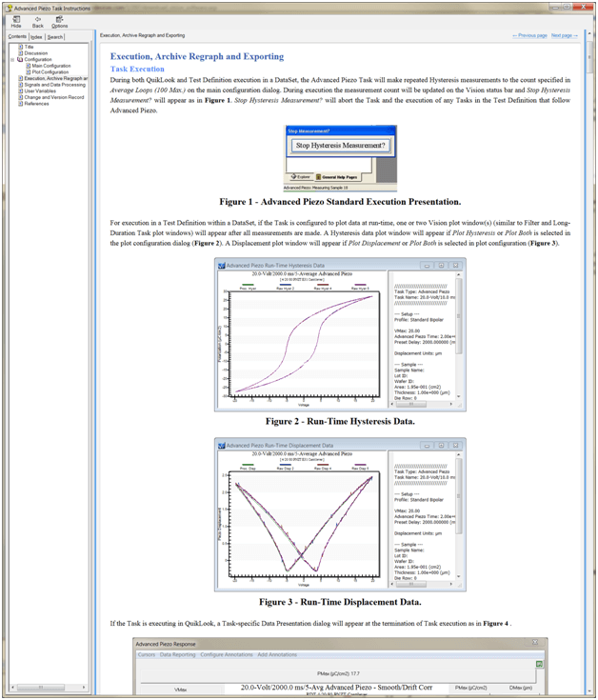Click the References page icon
Screen dimensions: 598x700
coord(21,104)
